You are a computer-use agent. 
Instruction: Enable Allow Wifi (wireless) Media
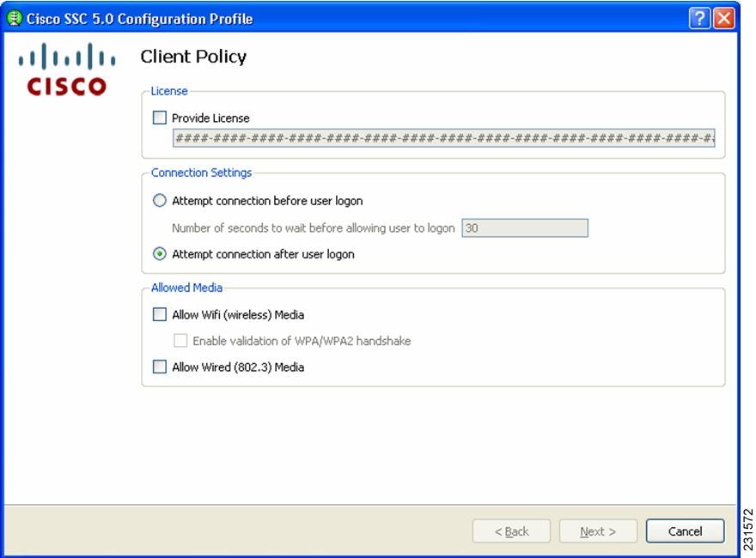[160, 315]
